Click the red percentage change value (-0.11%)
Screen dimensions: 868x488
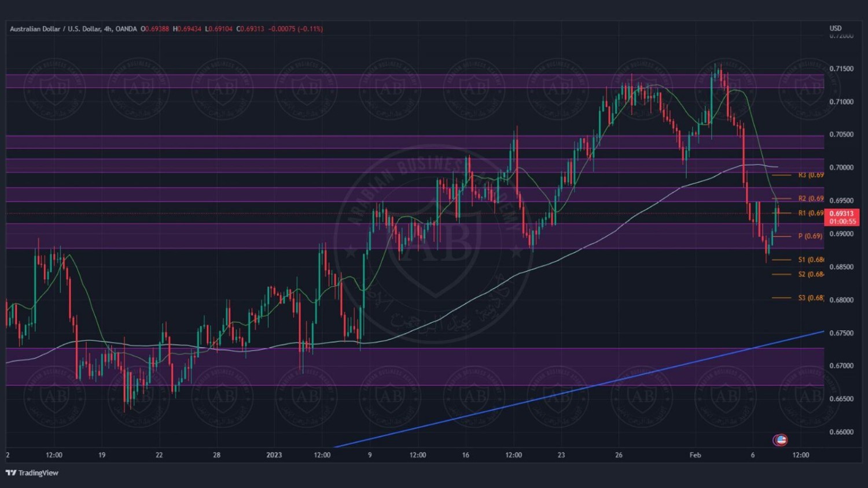coord(310,29)
